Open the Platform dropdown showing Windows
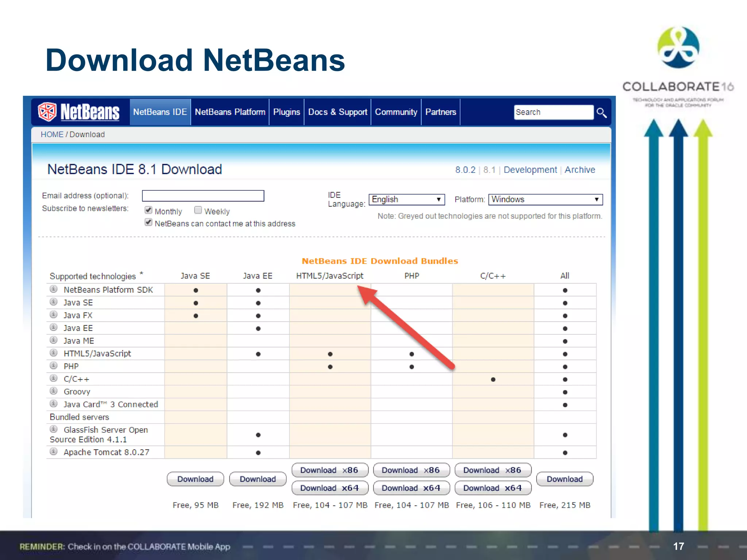 coord(545,199)
